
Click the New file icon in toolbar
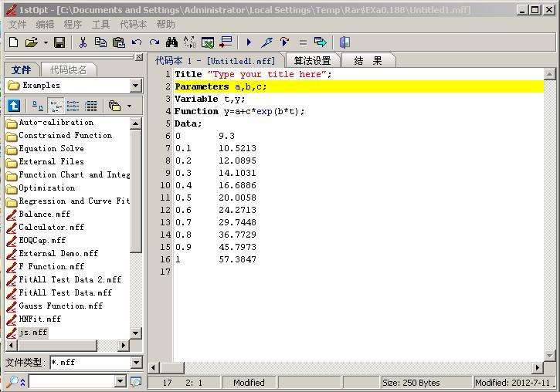(13, 42)
